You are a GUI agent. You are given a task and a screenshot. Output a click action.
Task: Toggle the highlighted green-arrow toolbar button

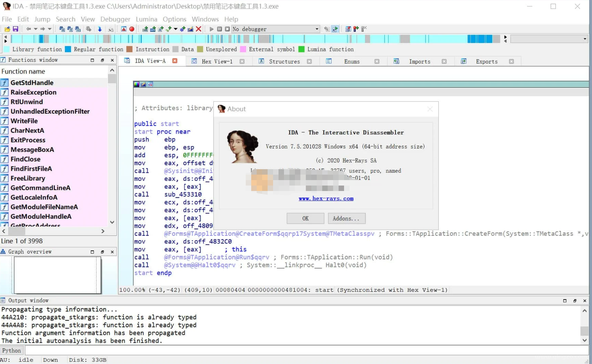pyautogui.click(x=335, y=29)
